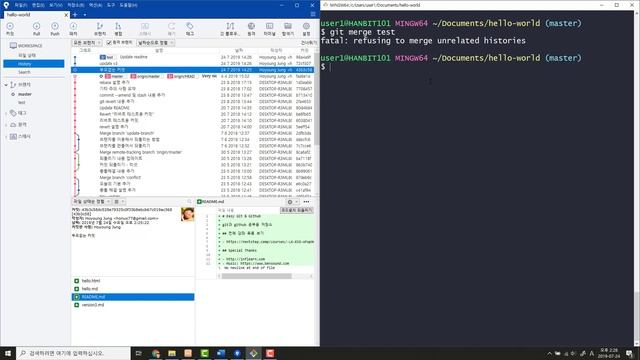
Task: Click the Merge toolbar icon
Action: tap(118, 29)
